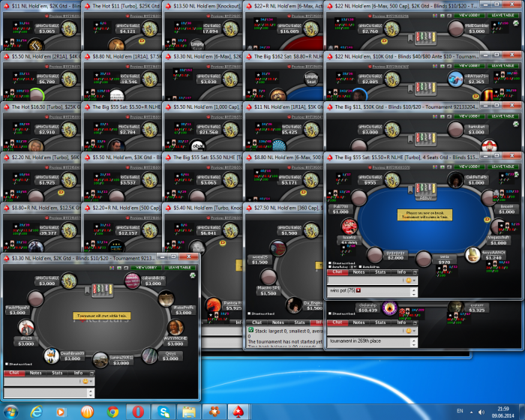Click PokerStars red spade icon on taskbar
Viewport: 525px width, 420px height.
click(x=238, y=412)
